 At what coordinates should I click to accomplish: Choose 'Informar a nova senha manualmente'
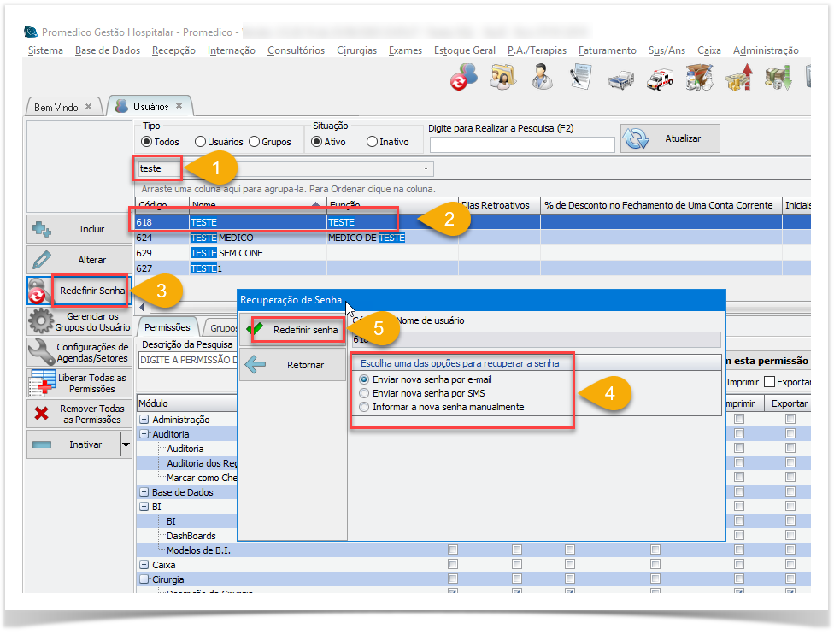point(365,407)
